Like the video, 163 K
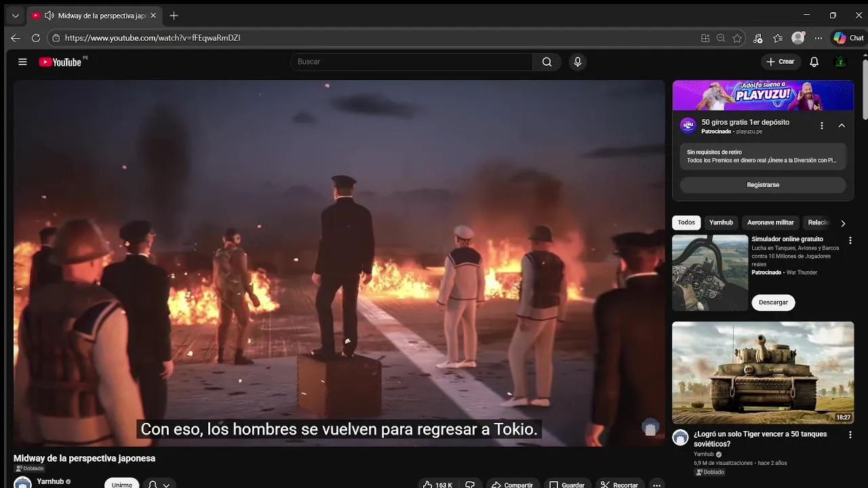 (x=437, y=485)
